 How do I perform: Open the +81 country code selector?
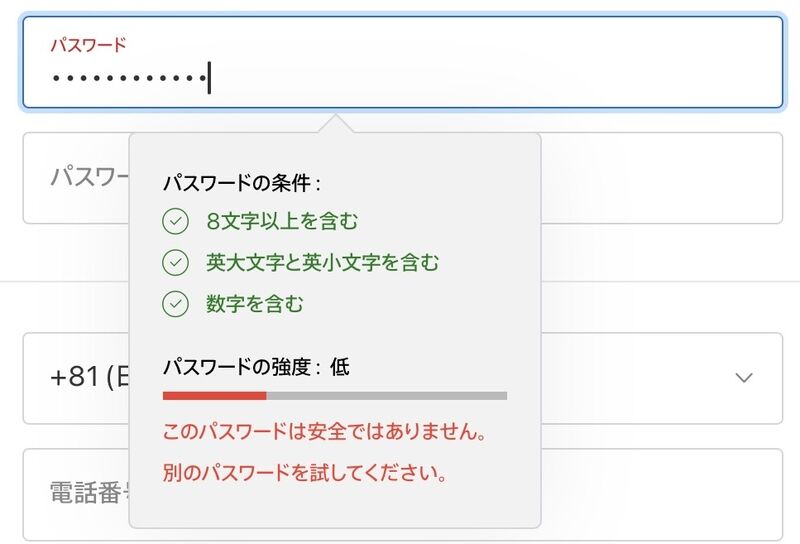pos(403,378)
